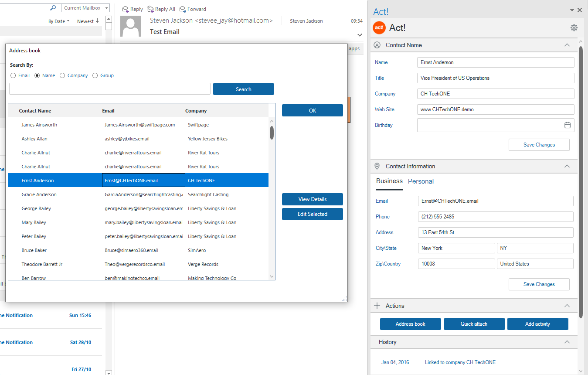Open the Current Mailbox dropdown

tap(85, 7)
